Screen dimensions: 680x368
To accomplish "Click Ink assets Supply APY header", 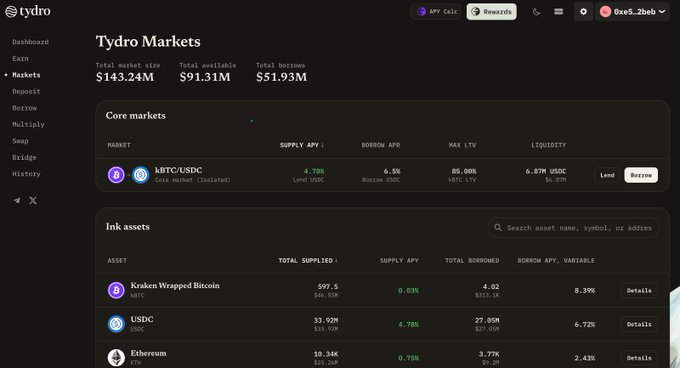I will 399,261.
